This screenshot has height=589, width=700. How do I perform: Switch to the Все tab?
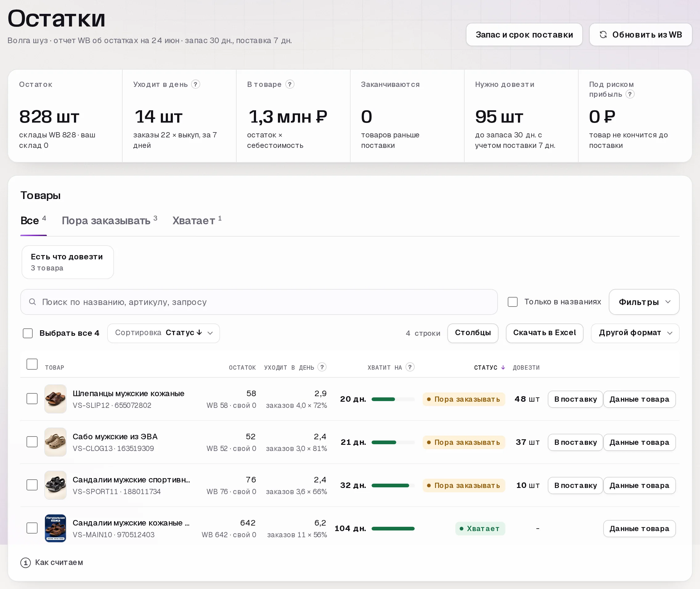(33, 221)
